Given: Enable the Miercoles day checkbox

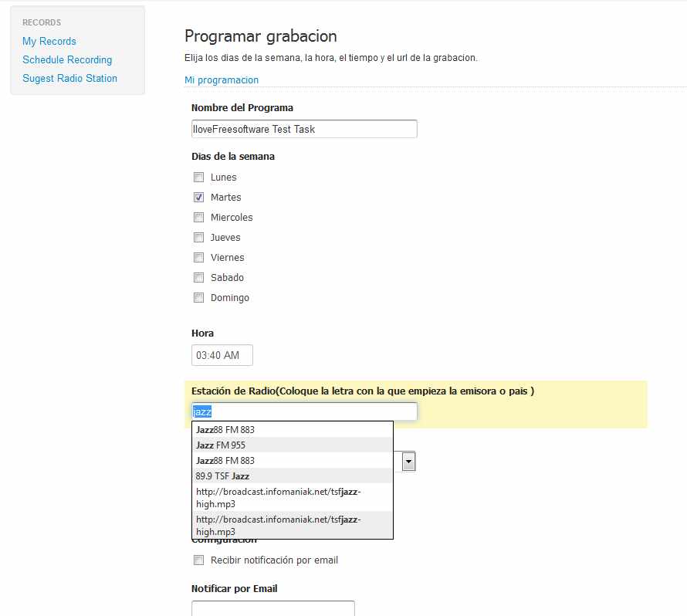Looking at the screenshot, I should tap(198, 217).
